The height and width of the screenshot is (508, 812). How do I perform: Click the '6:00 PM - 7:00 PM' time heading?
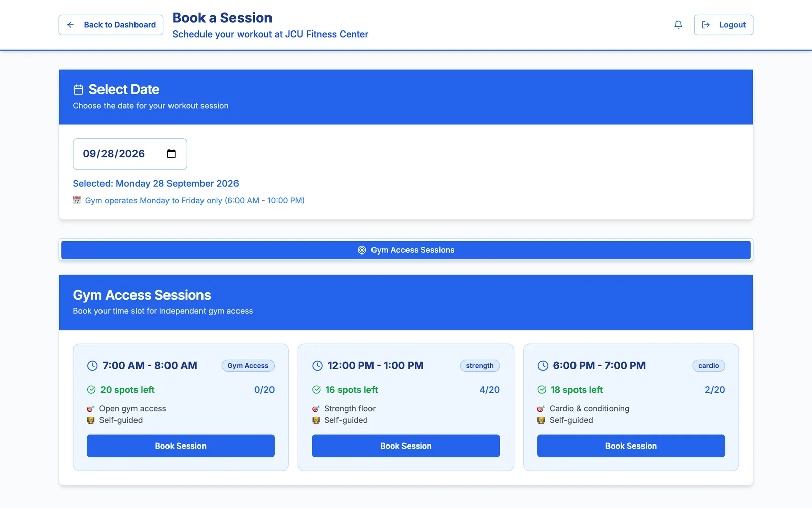pyautogui.click(x=599, y=366)
